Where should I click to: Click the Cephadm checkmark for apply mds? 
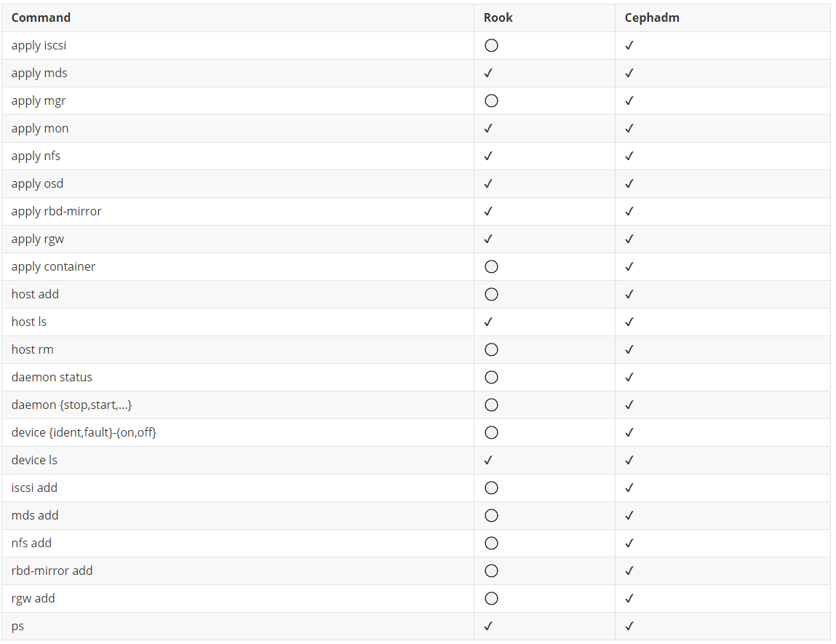(629, 73)
